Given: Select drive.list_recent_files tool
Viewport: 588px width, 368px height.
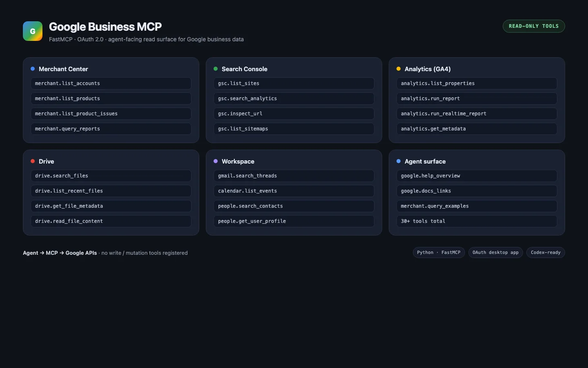Looking at the screenshot, I should click(x=111, y=191).
